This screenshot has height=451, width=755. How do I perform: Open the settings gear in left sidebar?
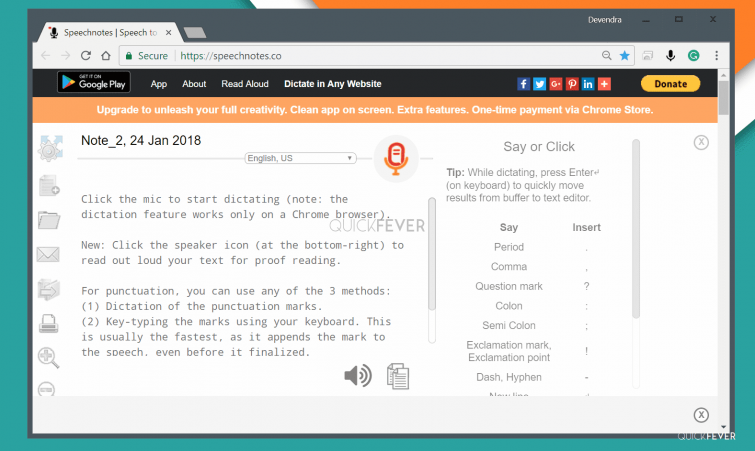49,150
